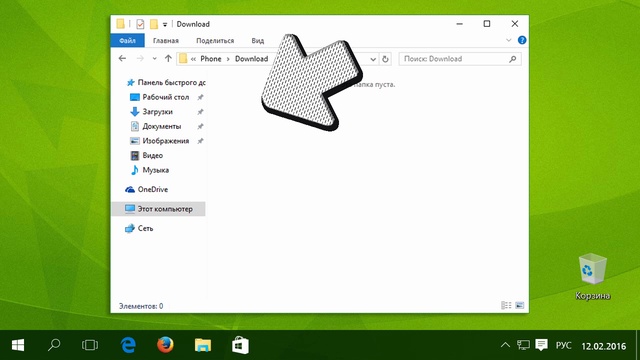Click the network tray icon
The image size is (640, 360).
(523, 345)
